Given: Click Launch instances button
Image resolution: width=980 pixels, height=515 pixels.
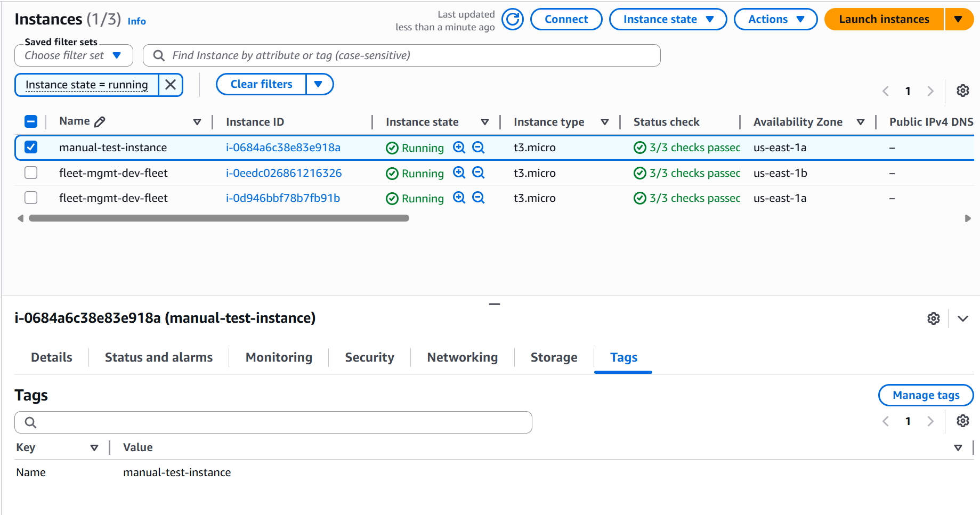Looking at the screenshot, I should pos(884,19).
